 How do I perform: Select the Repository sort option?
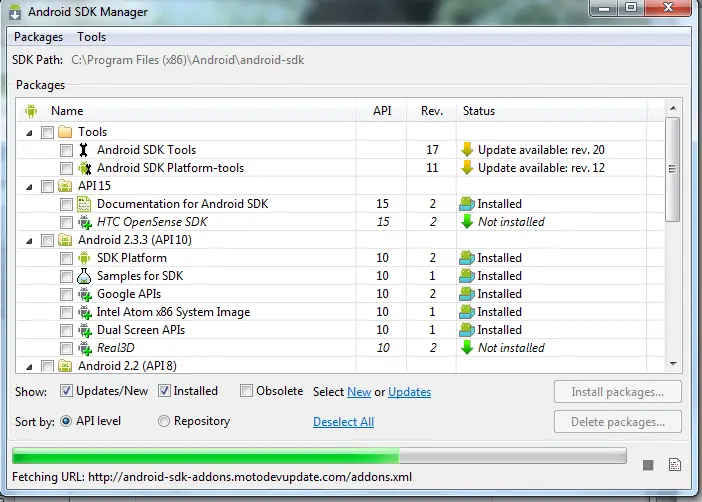(x=164, y=421)
